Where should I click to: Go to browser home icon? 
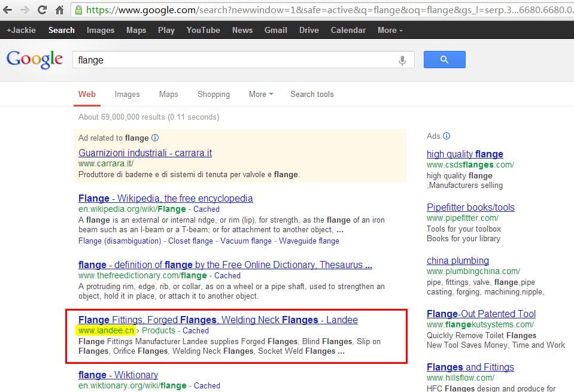click(x=60, y=10)
